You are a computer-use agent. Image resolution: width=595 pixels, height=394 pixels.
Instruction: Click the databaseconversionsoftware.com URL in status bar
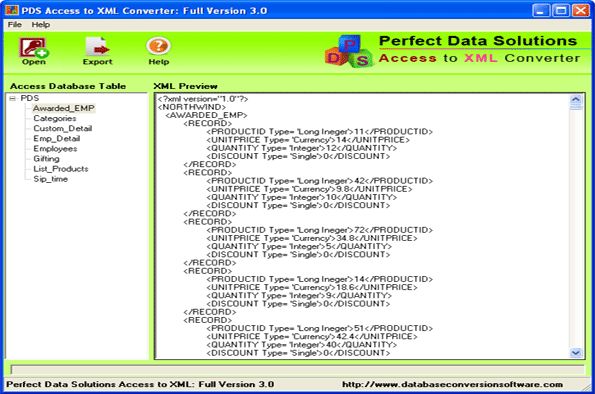452,384
